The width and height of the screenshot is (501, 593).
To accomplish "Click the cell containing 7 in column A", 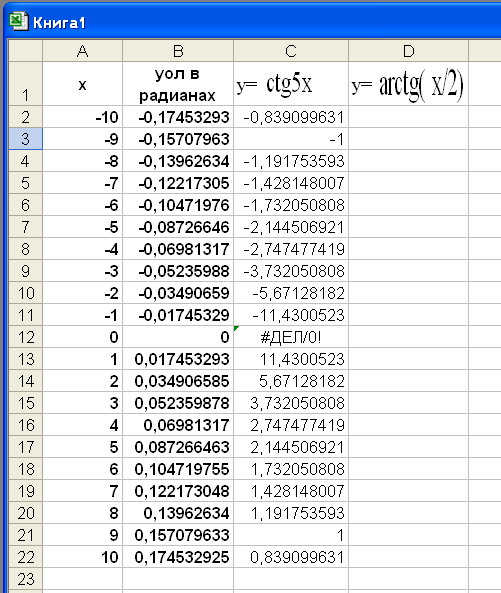I will click(x=82, y=490).
